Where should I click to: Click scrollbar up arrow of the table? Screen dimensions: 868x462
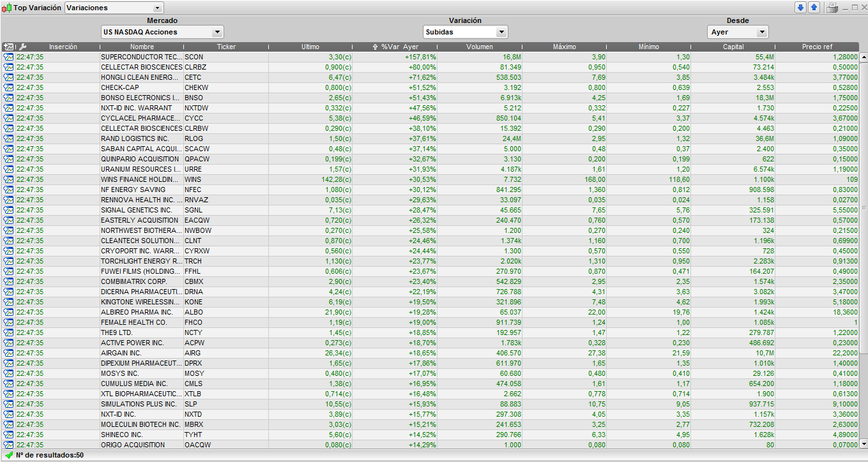[864, 57]
